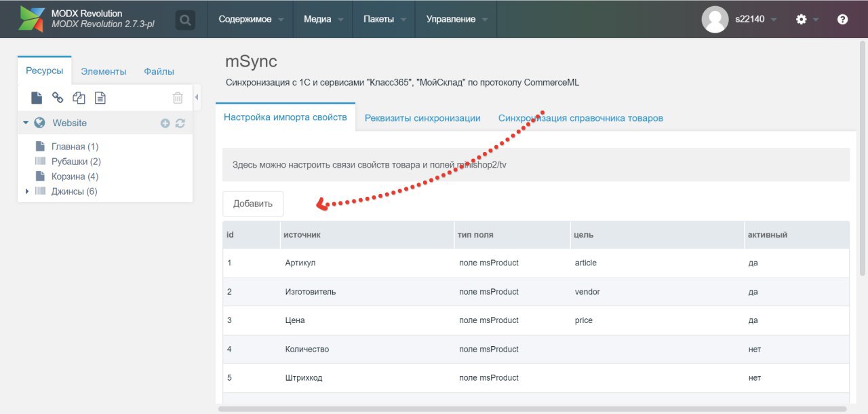Open the settings gear icon

(x=801, y=20)
